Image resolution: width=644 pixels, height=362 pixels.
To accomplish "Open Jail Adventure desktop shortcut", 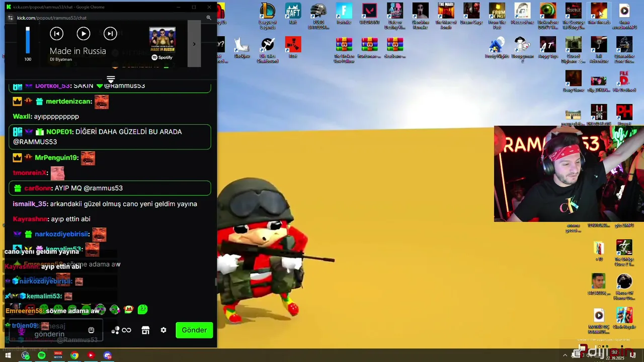I will click(x=599, y=50).
